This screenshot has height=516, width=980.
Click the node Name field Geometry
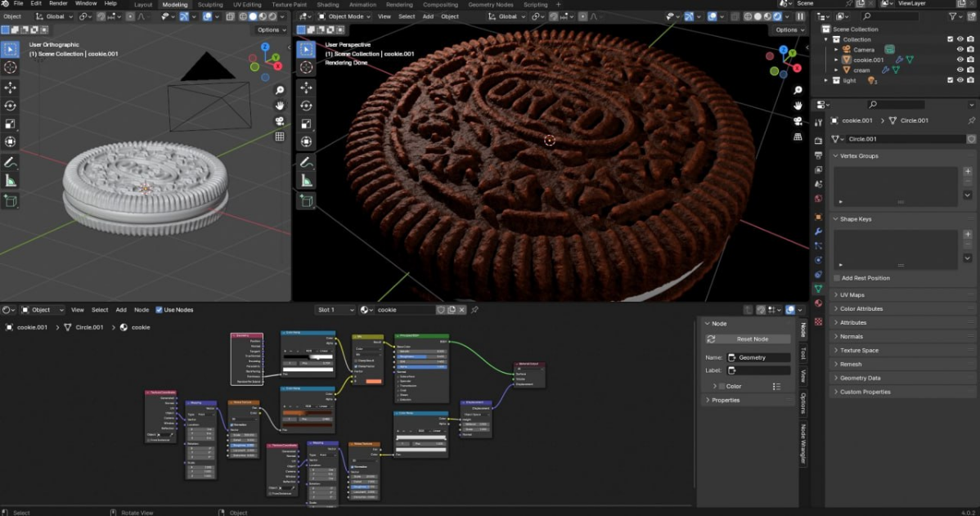[758, 358]
